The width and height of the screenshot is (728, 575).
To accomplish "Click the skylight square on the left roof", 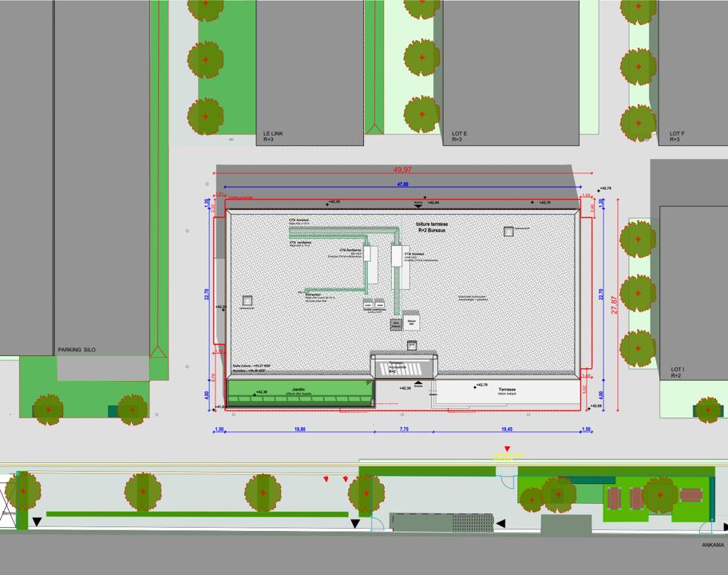I will [x=247, y=301].
